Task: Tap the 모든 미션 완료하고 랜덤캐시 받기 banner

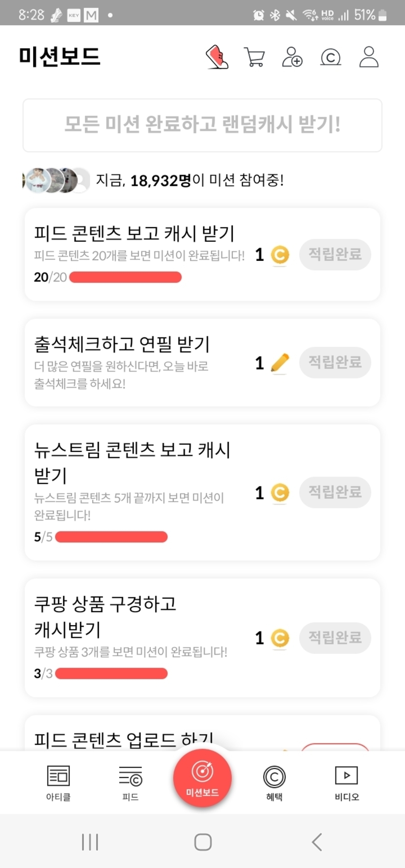Action: pos(202,125)
